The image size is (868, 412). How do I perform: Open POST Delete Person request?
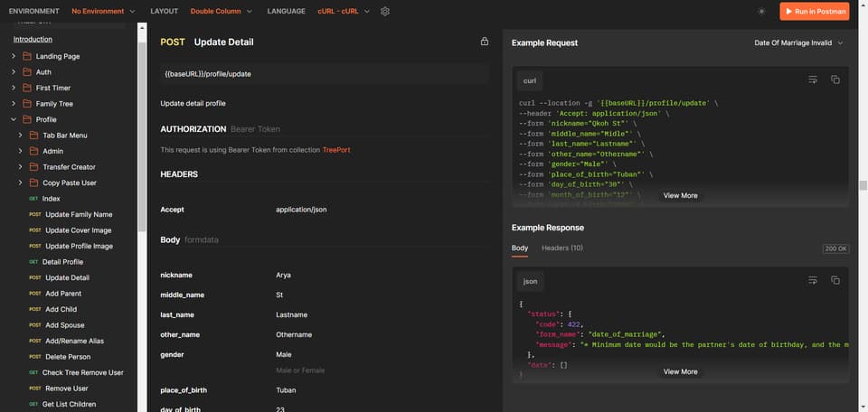(x=68, y=357)
